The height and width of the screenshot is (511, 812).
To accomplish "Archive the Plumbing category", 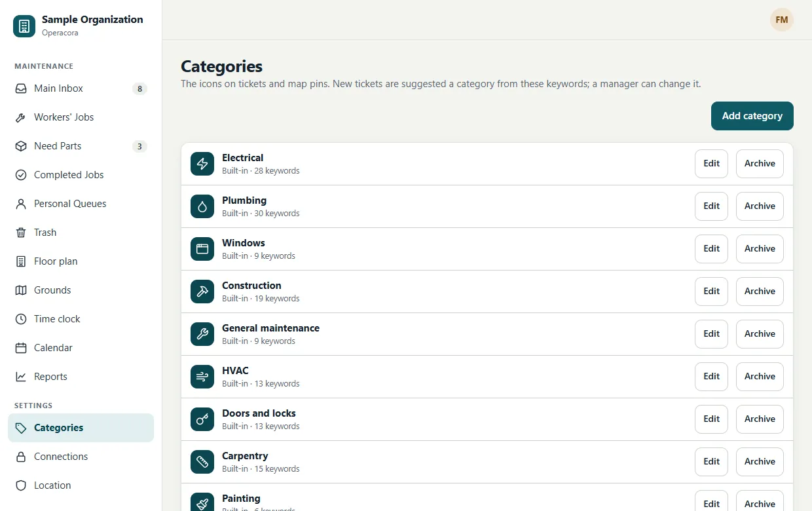I will pos(760,206).
